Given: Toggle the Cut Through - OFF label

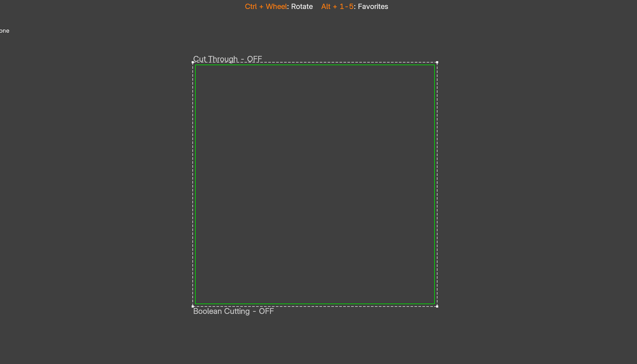Looking at the screenshot, I should 228,59.
